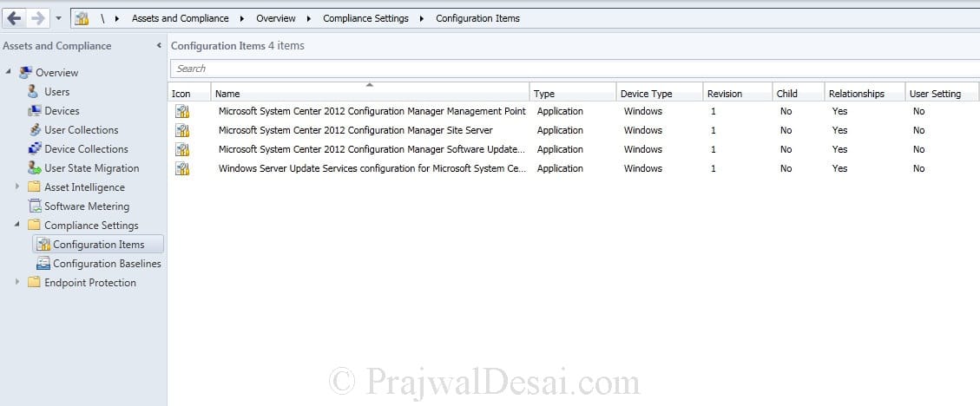Collapse the Overview tree node

[9, 72]
